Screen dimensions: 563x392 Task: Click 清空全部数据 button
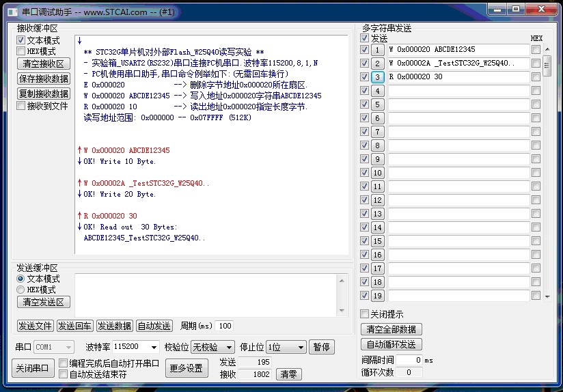(x=391, y=329)
